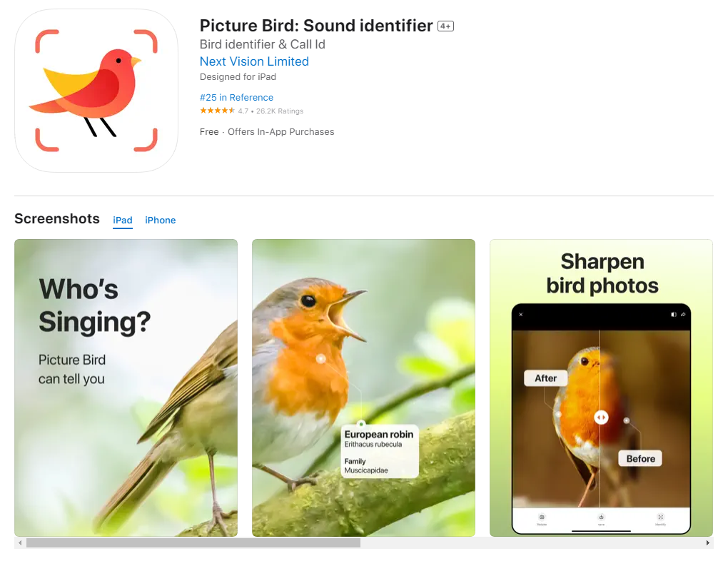This screenshot has width=728, height=561.
Task: Switch to the iPhone screenshots tab
Action: [x=160, y=220]
